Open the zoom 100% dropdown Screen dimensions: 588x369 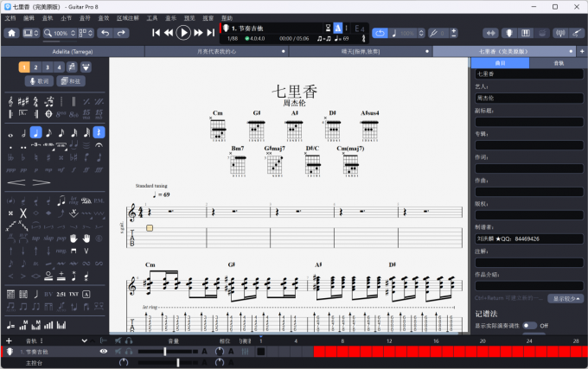[x=63, y=33]
